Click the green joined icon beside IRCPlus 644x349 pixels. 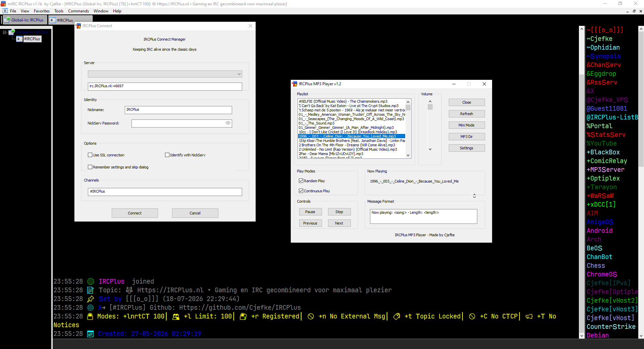[91, 282]
